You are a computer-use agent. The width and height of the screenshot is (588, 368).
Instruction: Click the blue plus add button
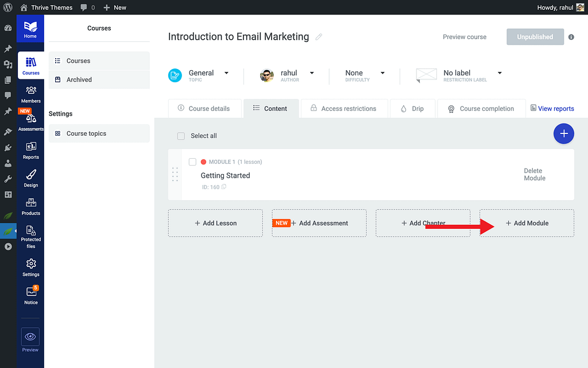tap(563, 133)
